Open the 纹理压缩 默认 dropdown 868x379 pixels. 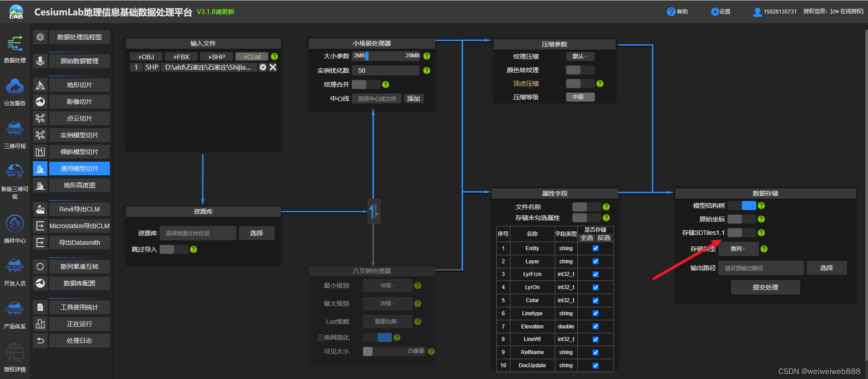point(580,56)
